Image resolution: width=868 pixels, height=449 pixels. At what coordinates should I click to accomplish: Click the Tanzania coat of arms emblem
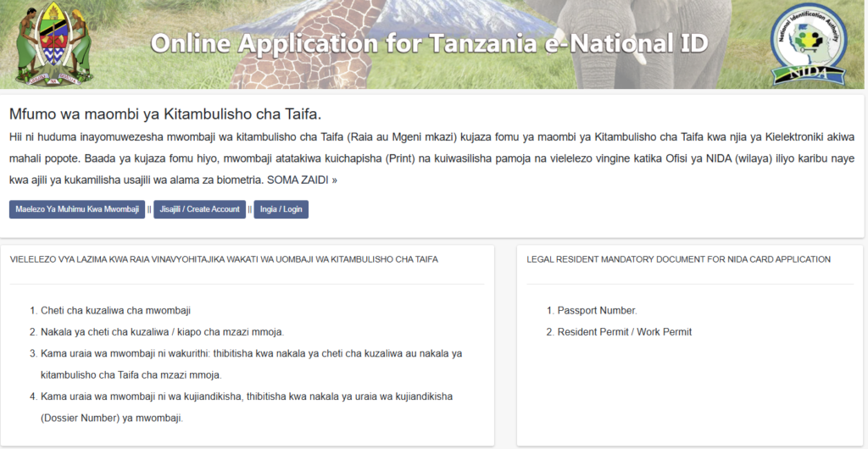click(x=47, y=44)
